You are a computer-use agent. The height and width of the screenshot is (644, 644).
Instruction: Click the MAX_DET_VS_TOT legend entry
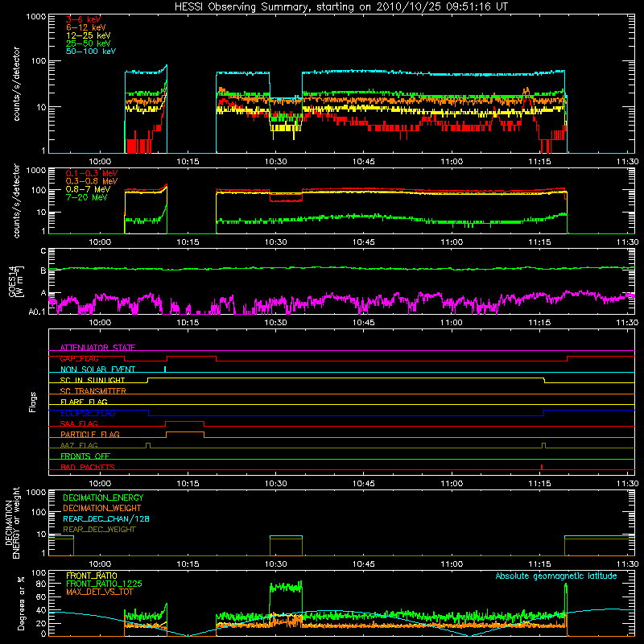99,592
